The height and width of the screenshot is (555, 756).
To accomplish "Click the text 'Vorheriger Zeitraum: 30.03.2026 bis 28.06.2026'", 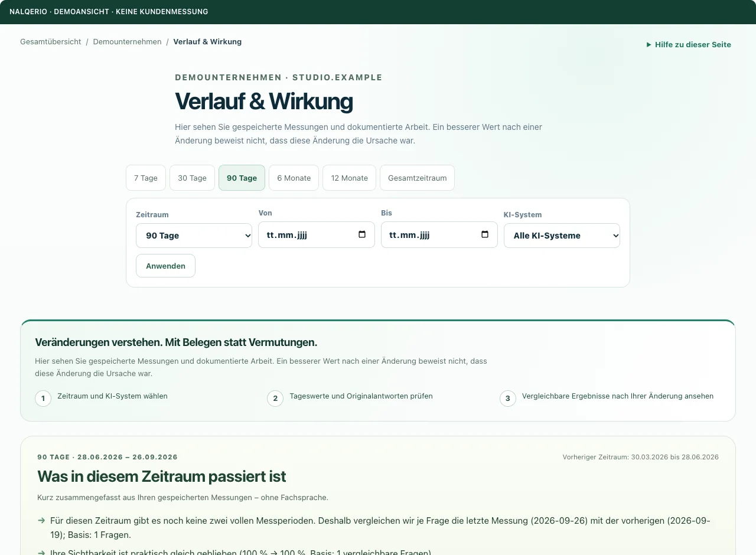I will (x=641, y=457).
